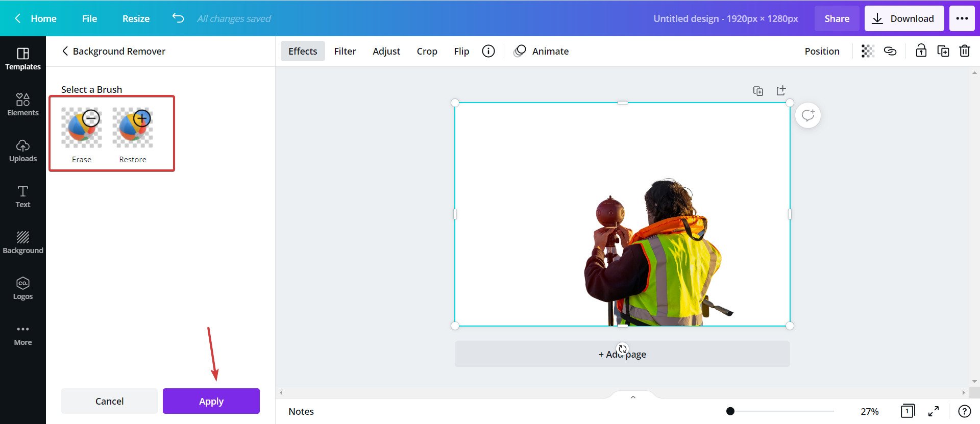Open the File menu
Screen dimensions: 980x424
[89, 18]
